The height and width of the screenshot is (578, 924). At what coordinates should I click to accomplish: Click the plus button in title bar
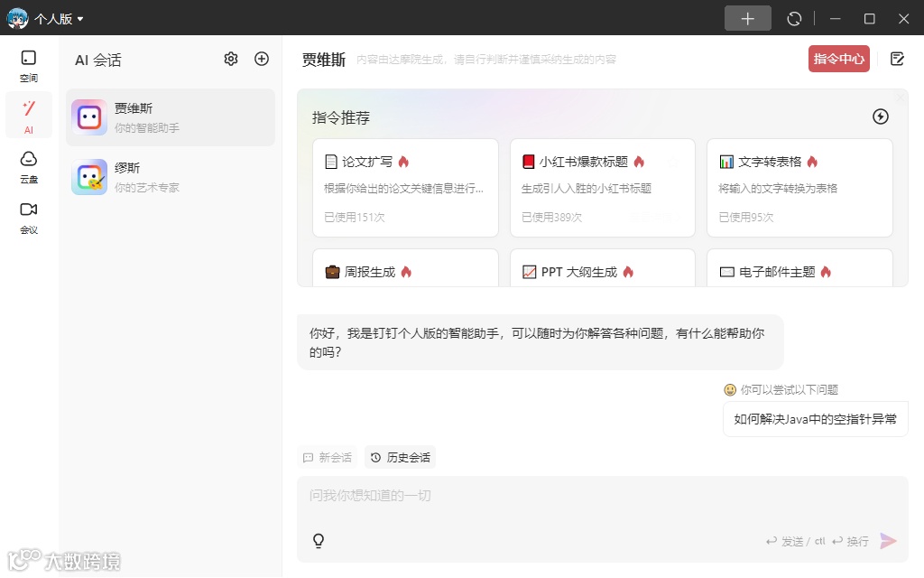tap(747, 18)
